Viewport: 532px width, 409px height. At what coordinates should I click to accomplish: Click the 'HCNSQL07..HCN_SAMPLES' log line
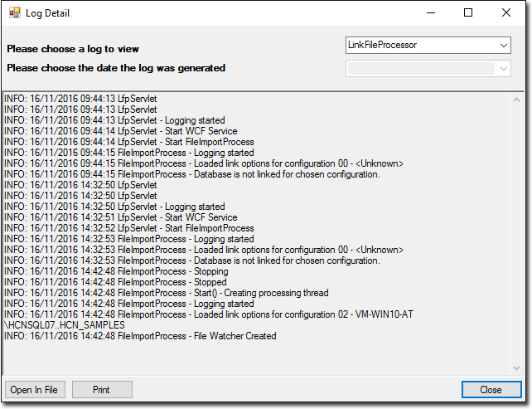(x=65, y=325)
